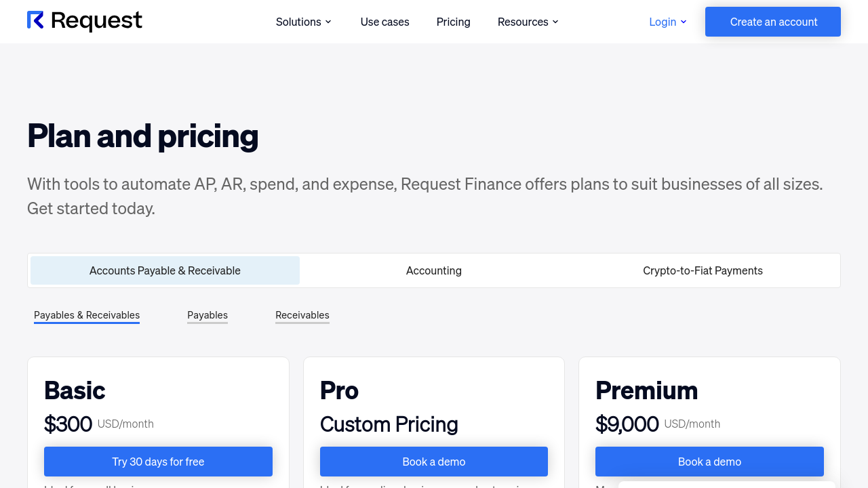The height and width of the screenshot is (488, 868).
Task: Select Accounts Payable & Receivable tab
Action: pyautogui.click(x=165, y=270)
